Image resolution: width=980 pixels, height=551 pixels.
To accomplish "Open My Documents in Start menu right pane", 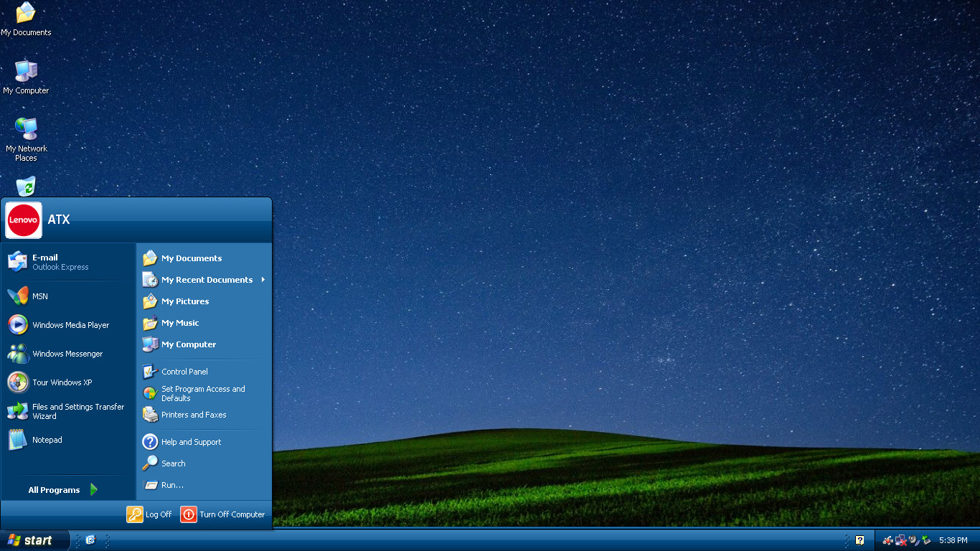I will pos(204,258).
